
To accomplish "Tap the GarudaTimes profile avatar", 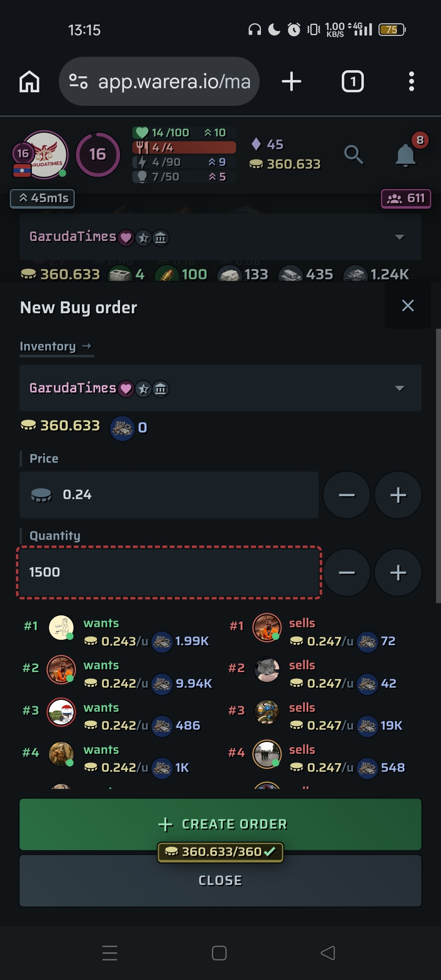I will pos(44,154).
